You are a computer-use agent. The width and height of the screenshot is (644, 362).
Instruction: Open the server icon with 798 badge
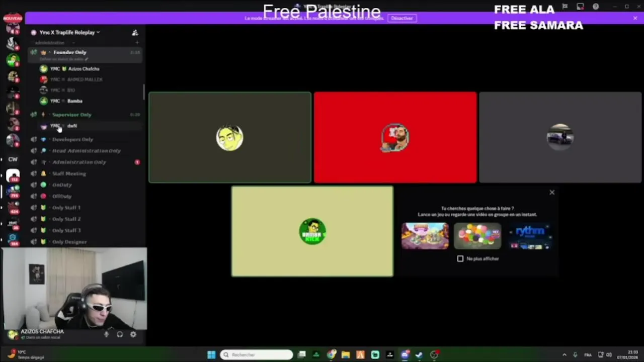(x=13, y=192)
